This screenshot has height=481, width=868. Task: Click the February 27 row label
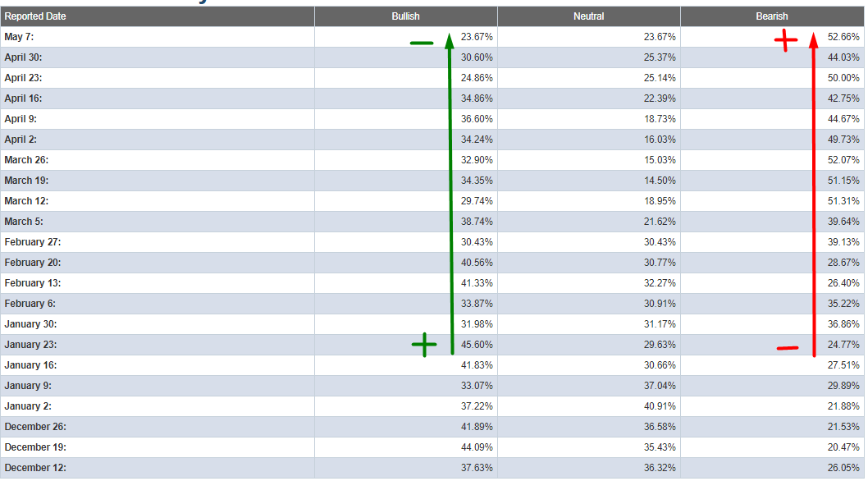(x=33, y=242)
